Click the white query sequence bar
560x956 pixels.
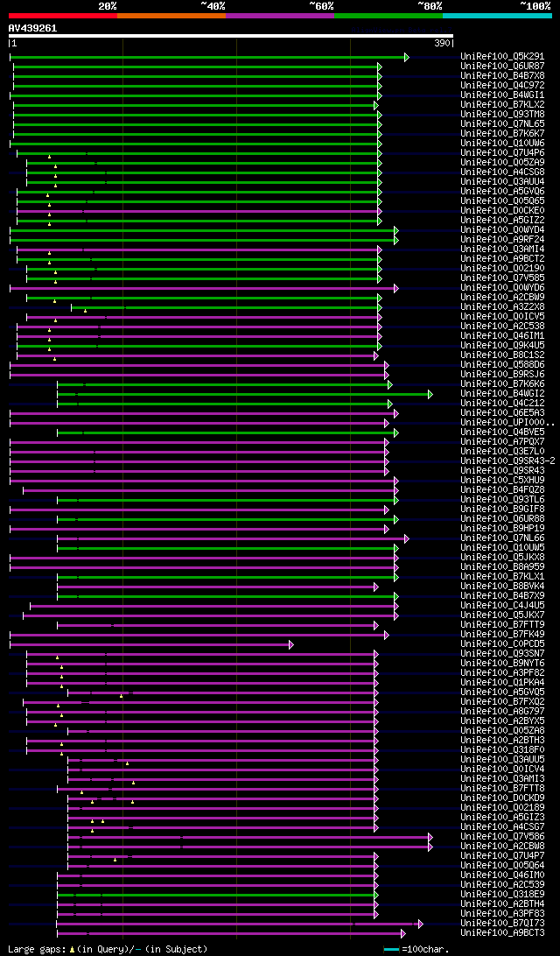231,35
